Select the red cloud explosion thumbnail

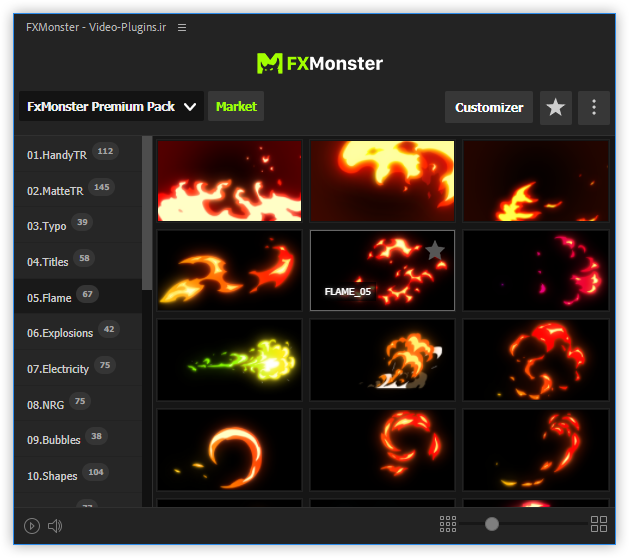[536, 360]
